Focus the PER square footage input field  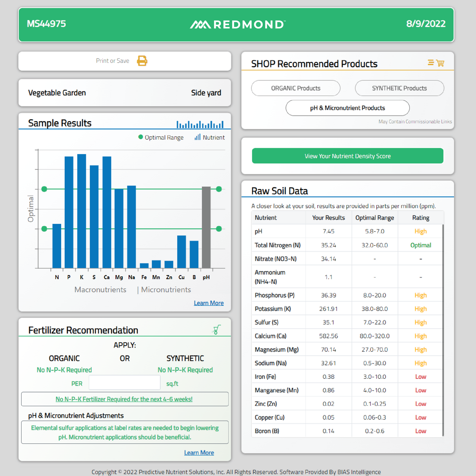tap(124, 383)
